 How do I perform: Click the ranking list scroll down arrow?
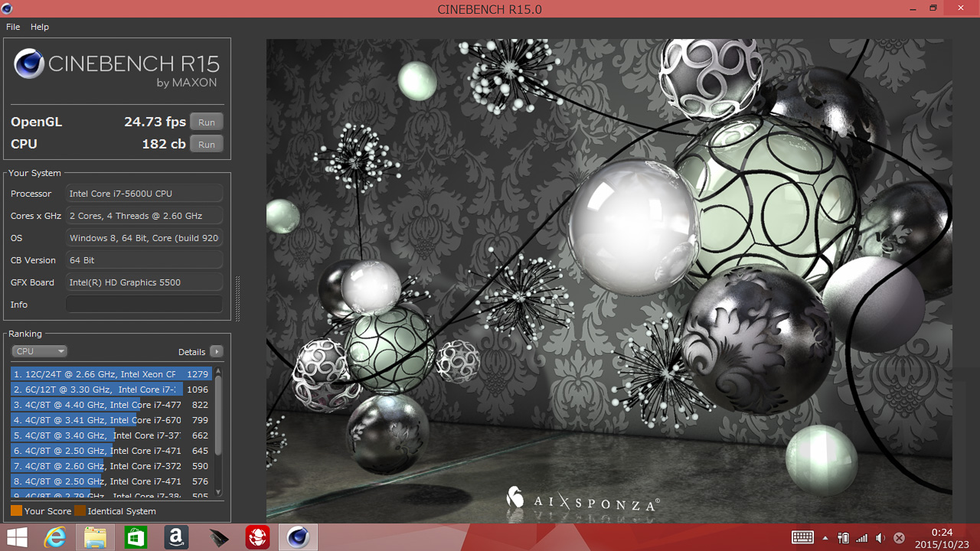218,493
